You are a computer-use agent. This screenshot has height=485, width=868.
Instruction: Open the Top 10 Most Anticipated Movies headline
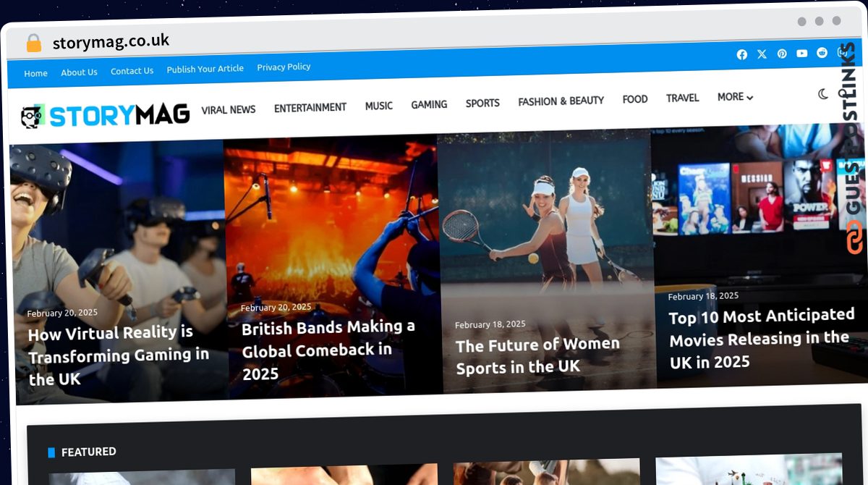pyautogui.click(x=762, y=338)
